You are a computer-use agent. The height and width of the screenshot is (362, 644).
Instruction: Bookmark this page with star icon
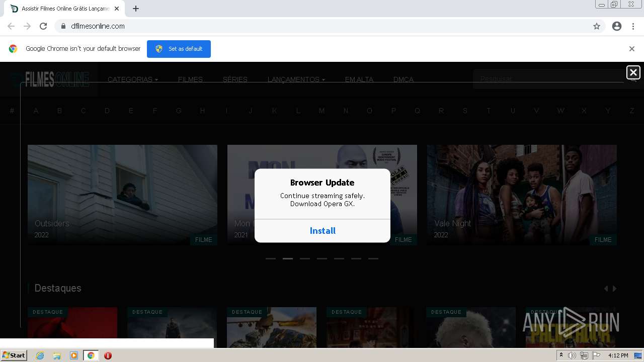[597, 26]
